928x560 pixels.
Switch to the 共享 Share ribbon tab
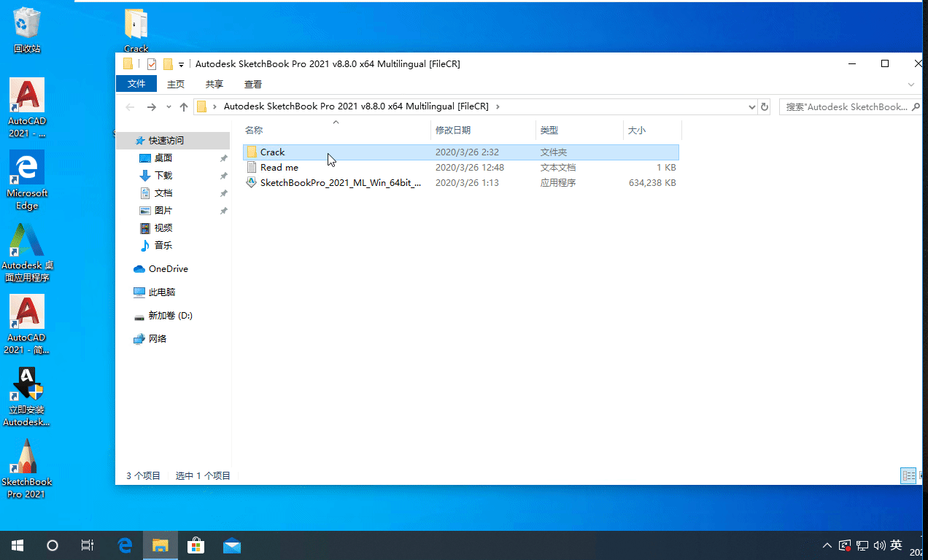(x=214, y=84)
